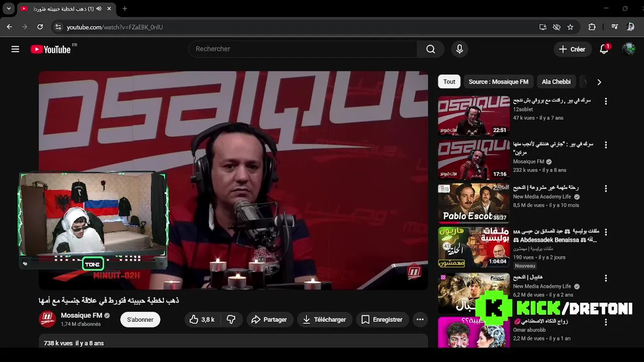Click the install app icon in address bar

543,27
